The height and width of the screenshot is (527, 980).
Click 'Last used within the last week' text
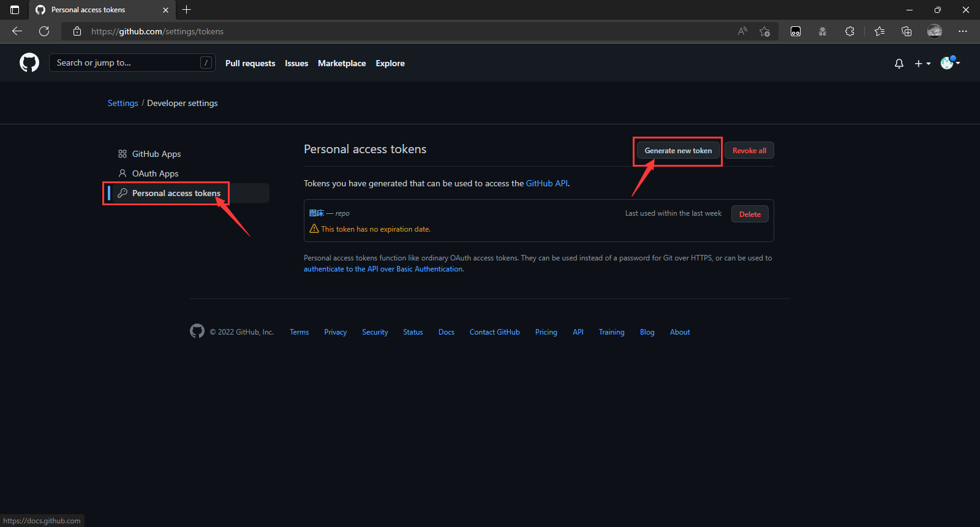pos(673,213)
